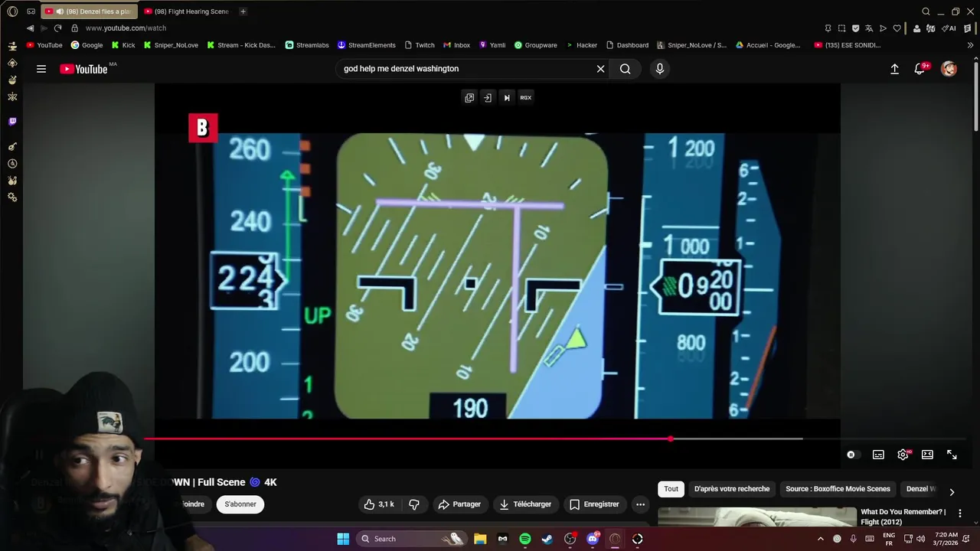Viewport: 980px width, 551px height.
Task: Select the Source : Boxoffice Movie Scenes chip
Action: click(x=838, y=489)
